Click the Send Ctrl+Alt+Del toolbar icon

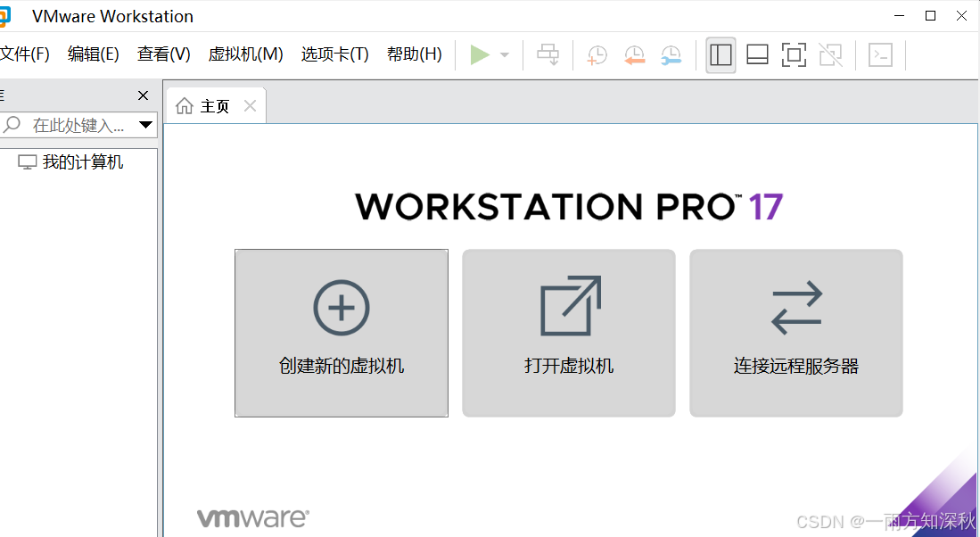548,55
